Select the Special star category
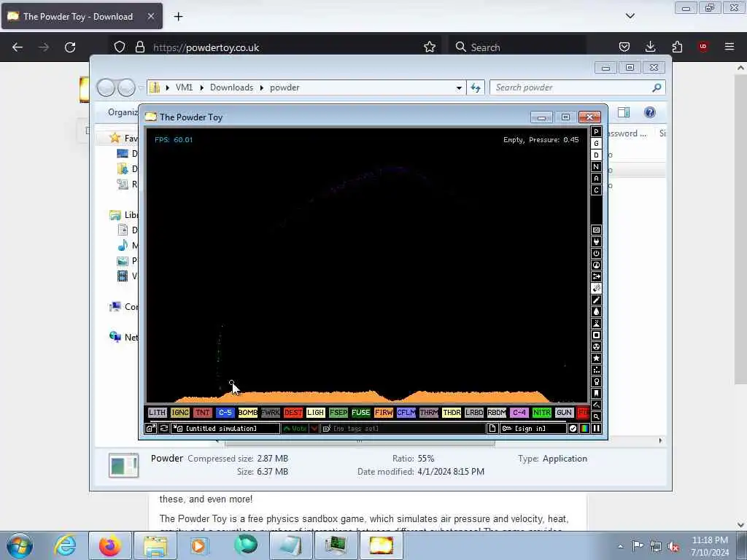This screenshot has height=560, width=747. tap(596, 358)
